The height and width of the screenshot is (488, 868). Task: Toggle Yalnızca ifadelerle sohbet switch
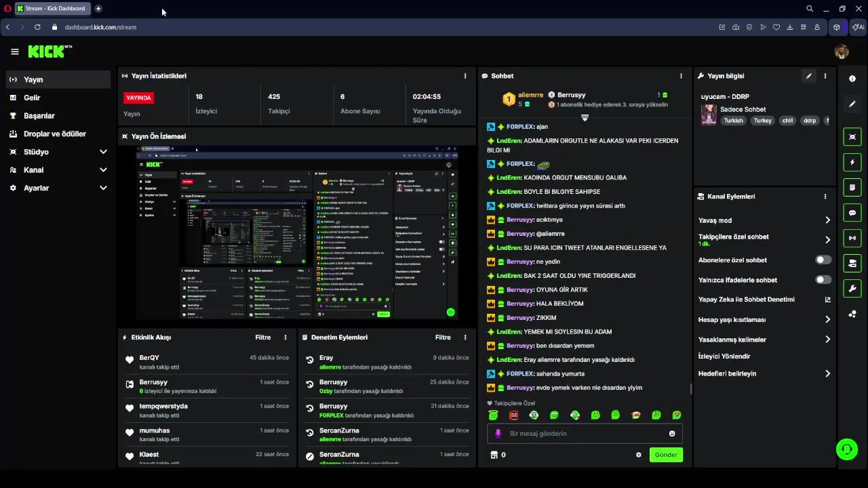(x=823, y=279)
